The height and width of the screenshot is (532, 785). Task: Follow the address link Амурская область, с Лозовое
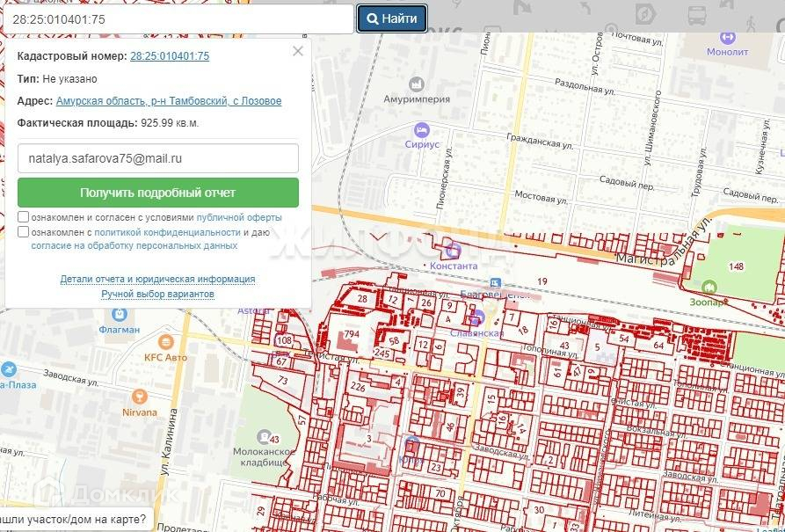[x=169, y=101]
